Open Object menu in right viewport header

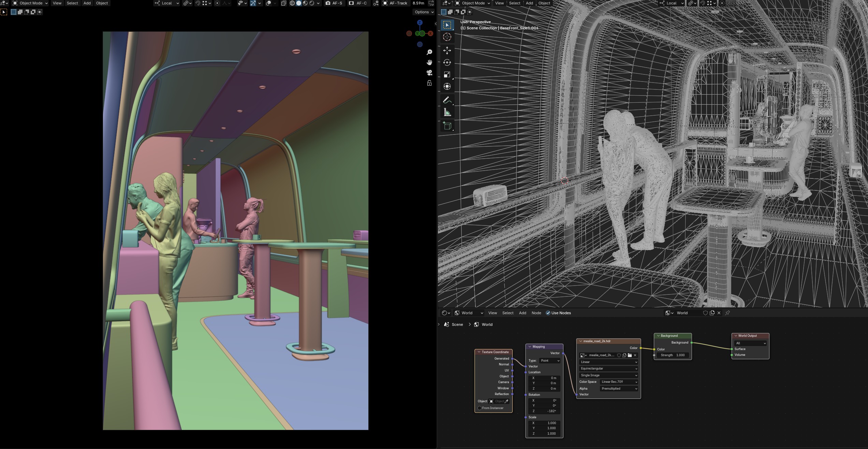(x=544, y=3)
